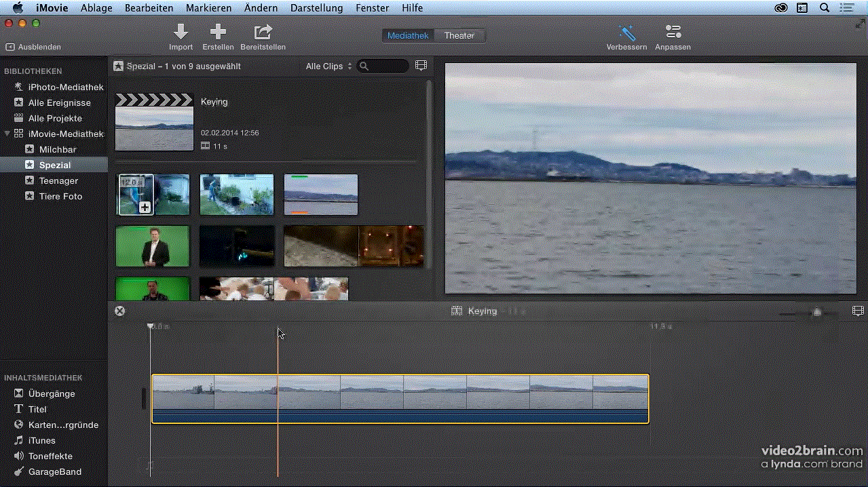Click plus badge on selected clip
The height and width of the screenshot is (487, 868).
[x=145, y=208]
